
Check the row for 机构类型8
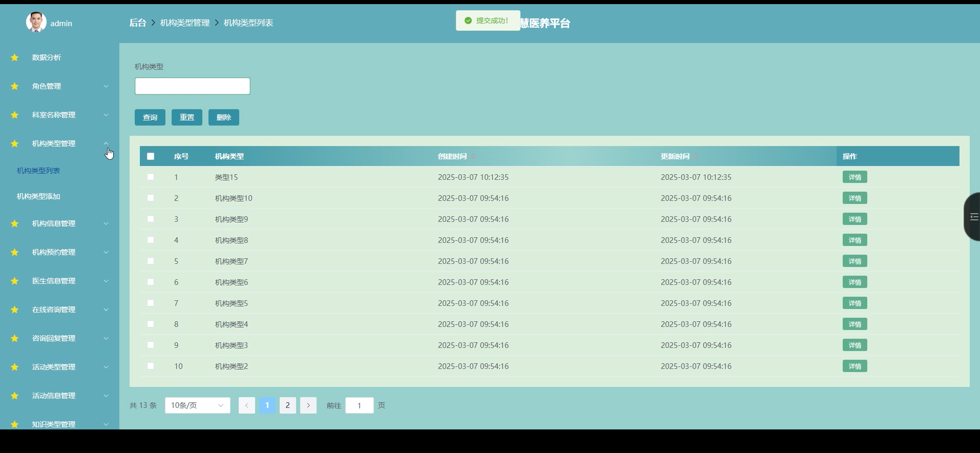[x=151, y=240]
